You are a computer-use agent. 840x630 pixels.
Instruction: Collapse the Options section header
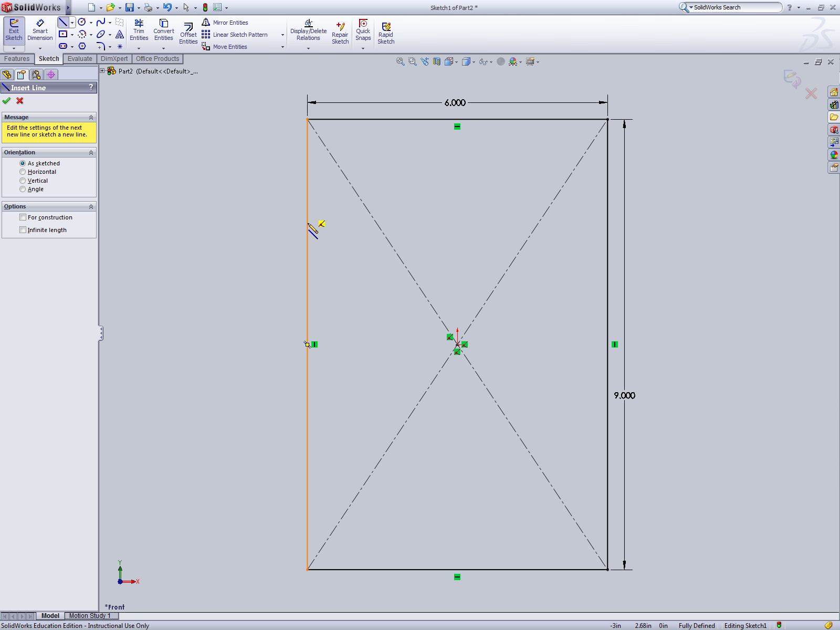point(91,206)
